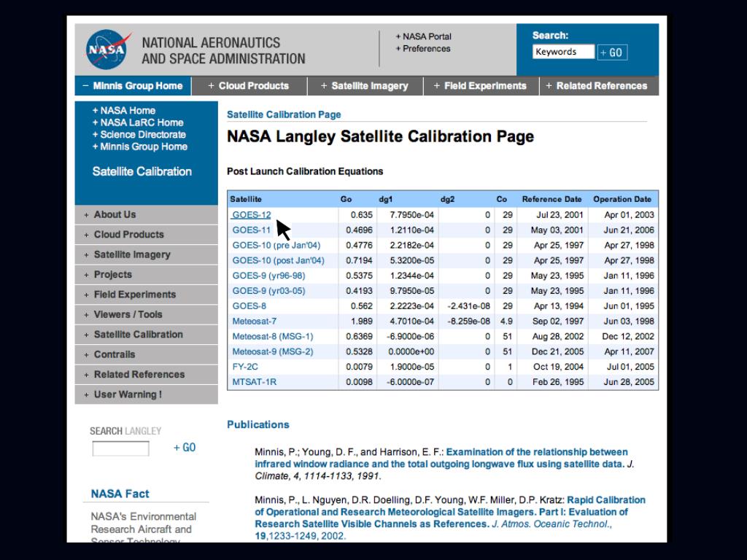
Task: Click the 1.989 Go value for Meteosat-7
Action: (x=362, y=322)
